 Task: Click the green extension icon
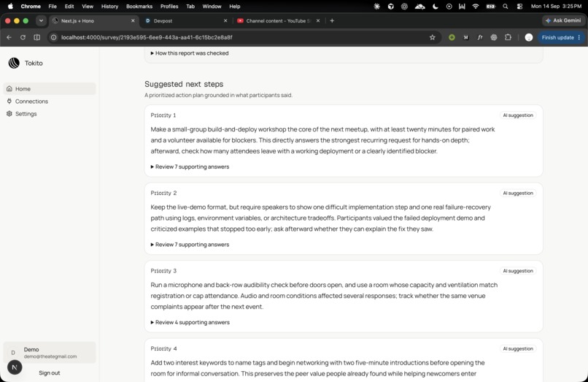(x=452, y=37)
